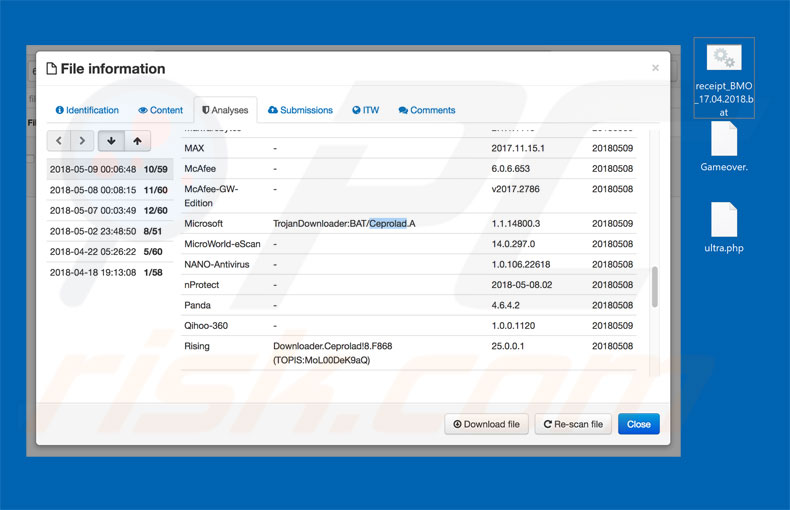Close the File information dialog with X
The image size is (790, 510).
[655, 68]
